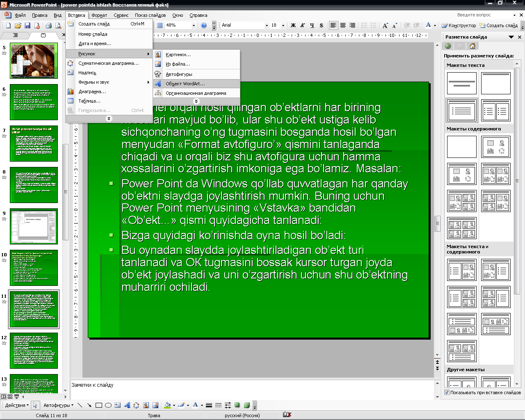Click task pane Home icon
This screenshot has width=525, height=420.
[472, 46]
